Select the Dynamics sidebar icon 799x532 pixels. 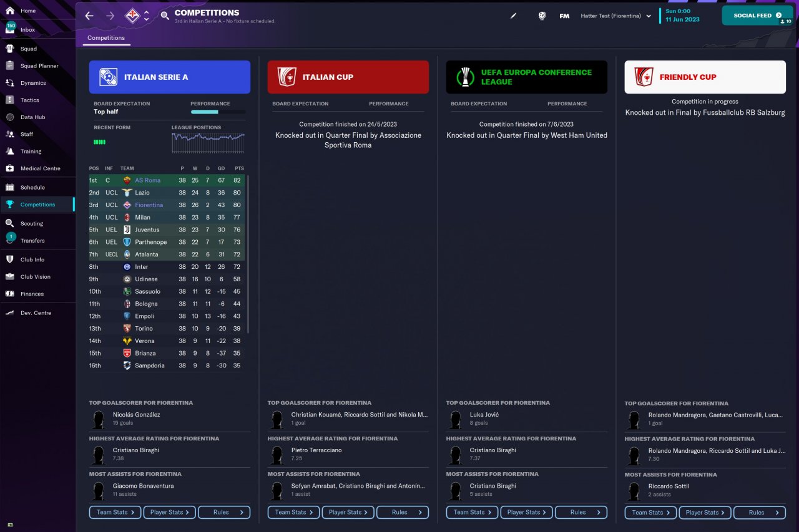tap(10, 83)
